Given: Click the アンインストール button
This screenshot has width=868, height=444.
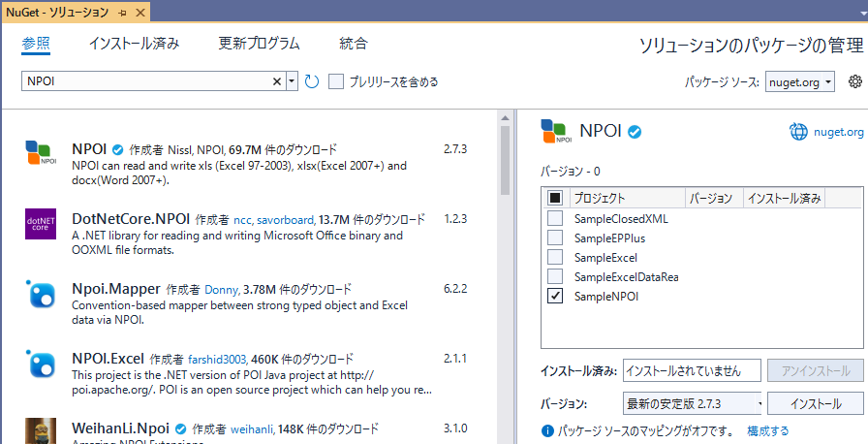Looking at the screenshot, I should [x=816, y=370].
